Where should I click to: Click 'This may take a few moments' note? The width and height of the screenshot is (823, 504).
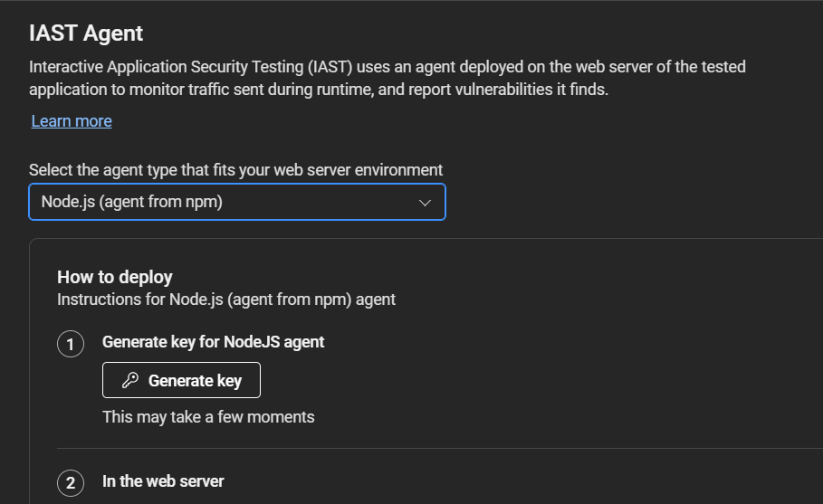pyautogui.click(x=208, y=417)
